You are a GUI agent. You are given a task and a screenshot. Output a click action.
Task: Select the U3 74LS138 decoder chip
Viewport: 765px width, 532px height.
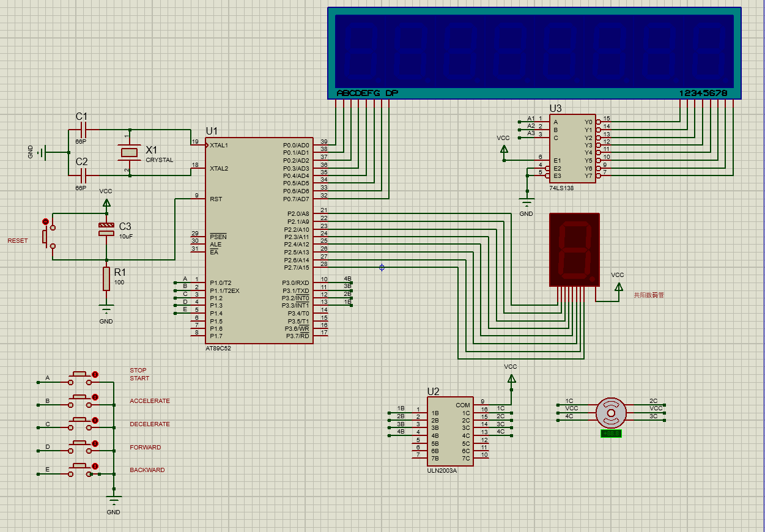pos(572,149)
